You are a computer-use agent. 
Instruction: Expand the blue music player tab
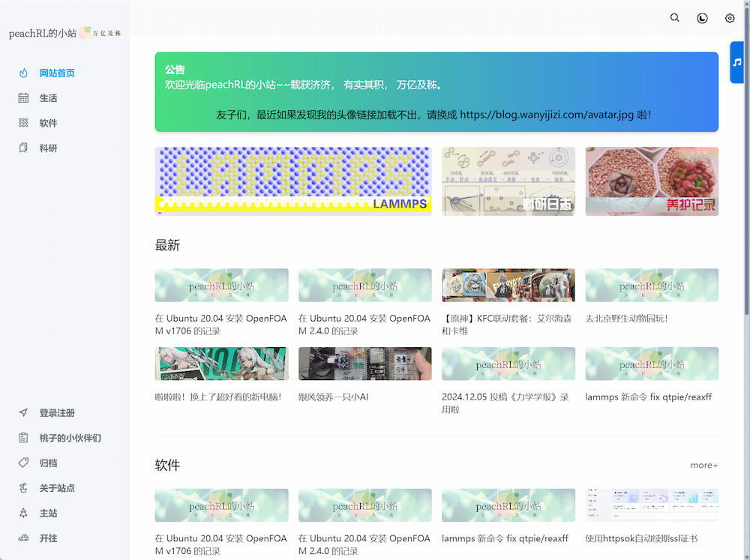click(x=737, y=62)
